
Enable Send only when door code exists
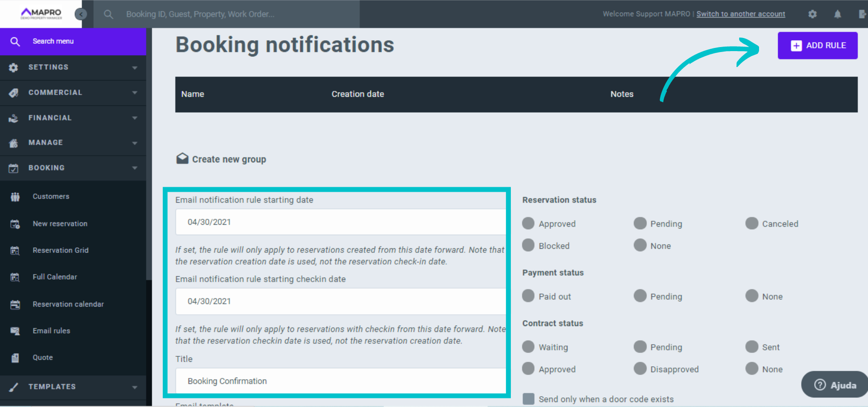[x=528, y=399]
